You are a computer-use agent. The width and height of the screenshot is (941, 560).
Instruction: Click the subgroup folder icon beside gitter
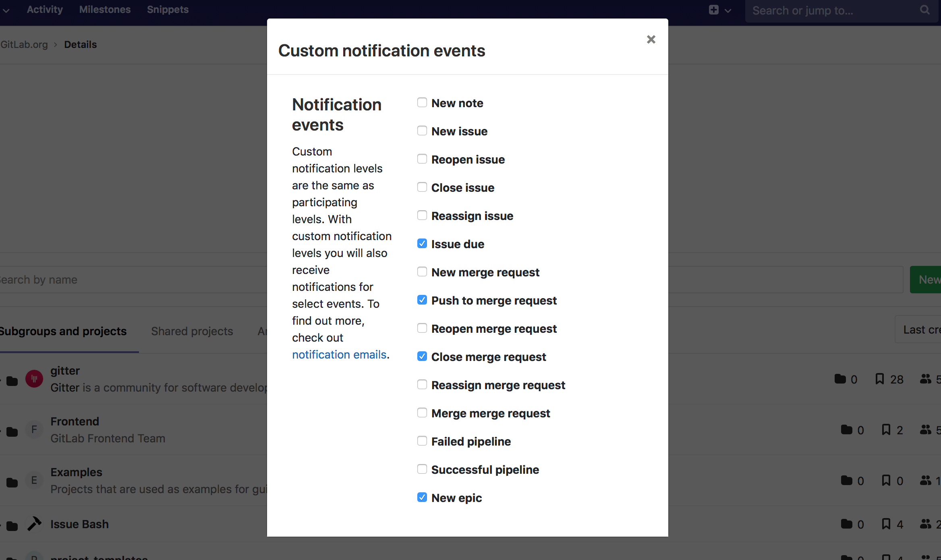(12, 381)
